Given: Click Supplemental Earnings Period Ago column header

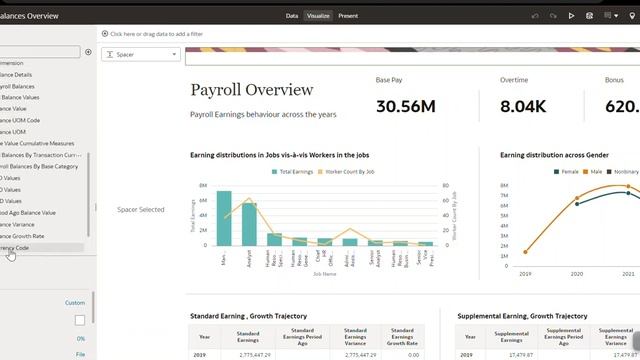Looking at the screenshot, I should (x=563, y=337).
